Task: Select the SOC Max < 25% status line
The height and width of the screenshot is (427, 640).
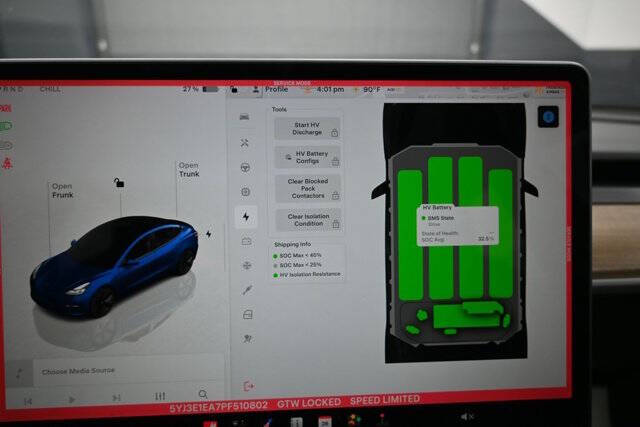Action: [x=297, y=265]
